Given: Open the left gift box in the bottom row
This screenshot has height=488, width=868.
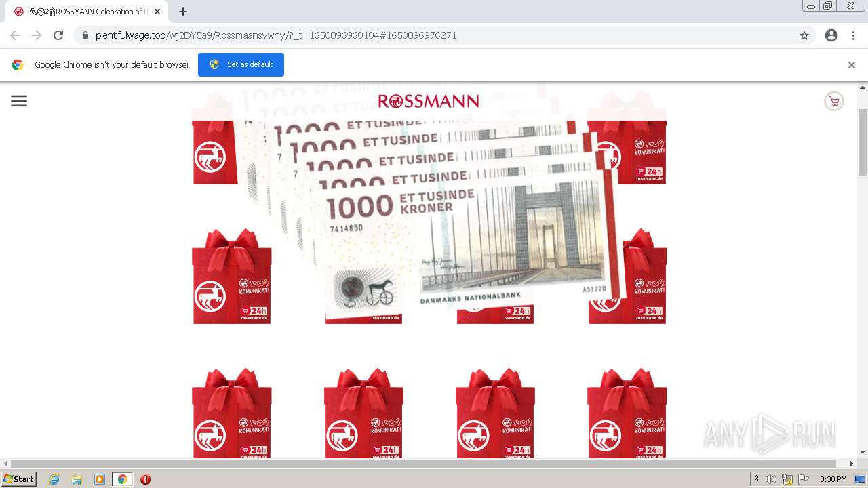Looking at the screenshot, I should [232, 413].
